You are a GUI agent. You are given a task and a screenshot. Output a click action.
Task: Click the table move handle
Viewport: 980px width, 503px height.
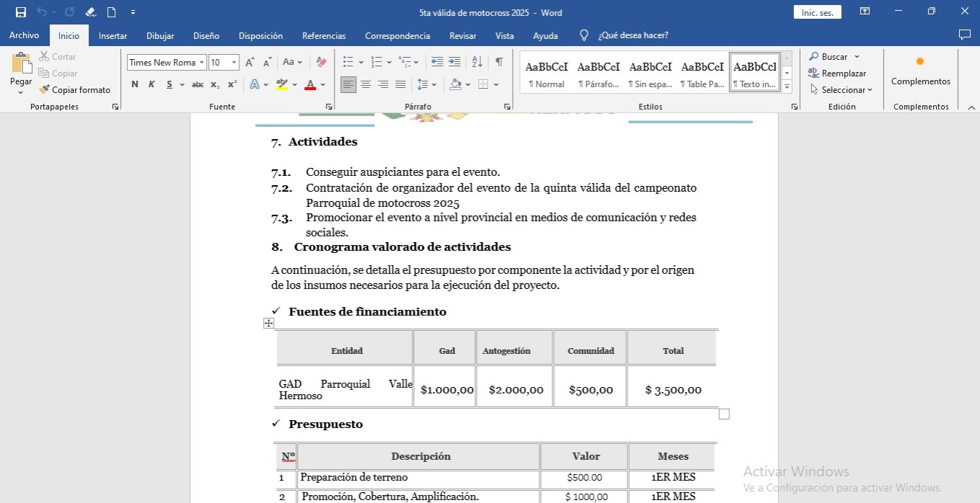(x=269, y=324)
